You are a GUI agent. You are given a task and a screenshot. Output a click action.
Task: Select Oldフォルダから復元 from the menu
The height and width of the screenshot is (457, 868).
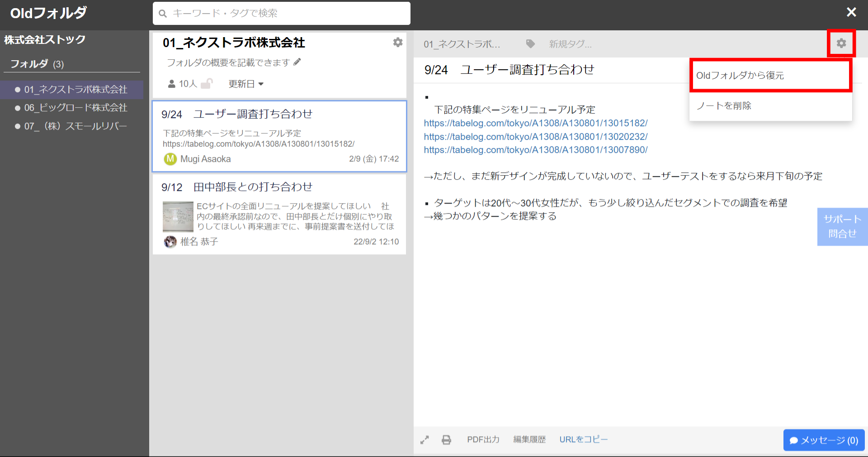point(740,75)
